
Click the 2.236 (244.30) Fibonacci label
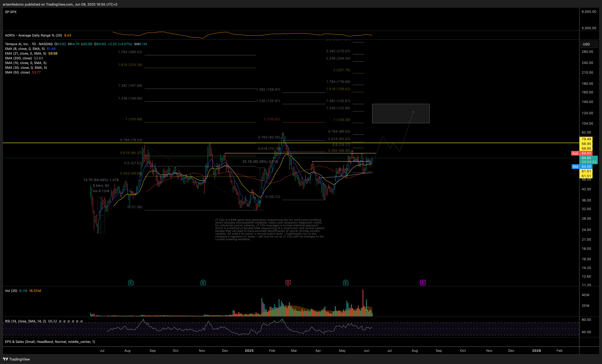[338, 58]
